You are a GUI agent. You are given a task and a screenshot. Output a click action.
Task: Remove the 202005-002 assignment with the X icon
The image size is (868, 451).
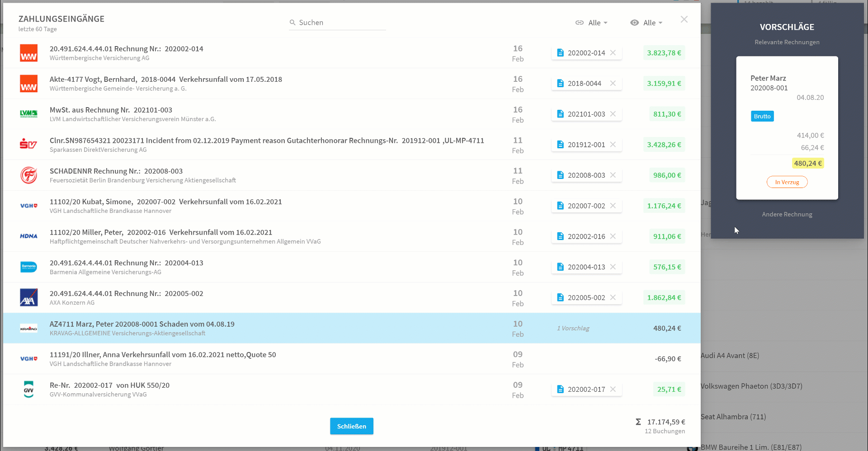tap(613, 297)
